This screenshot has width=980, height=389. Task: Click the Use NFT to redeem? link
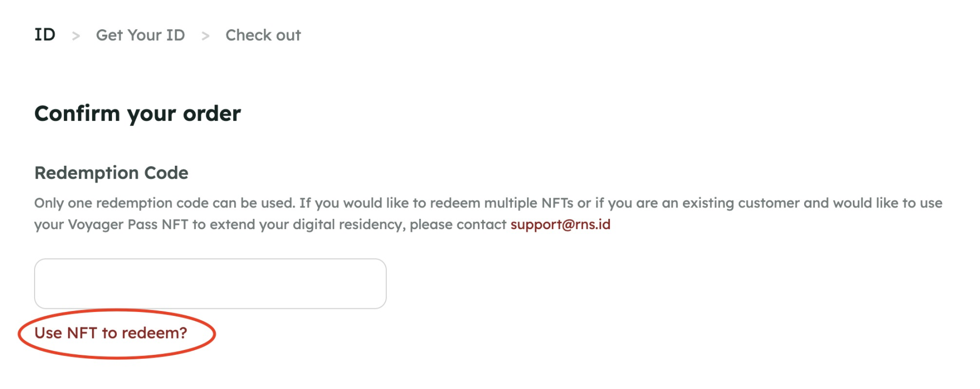pos(110,333)
